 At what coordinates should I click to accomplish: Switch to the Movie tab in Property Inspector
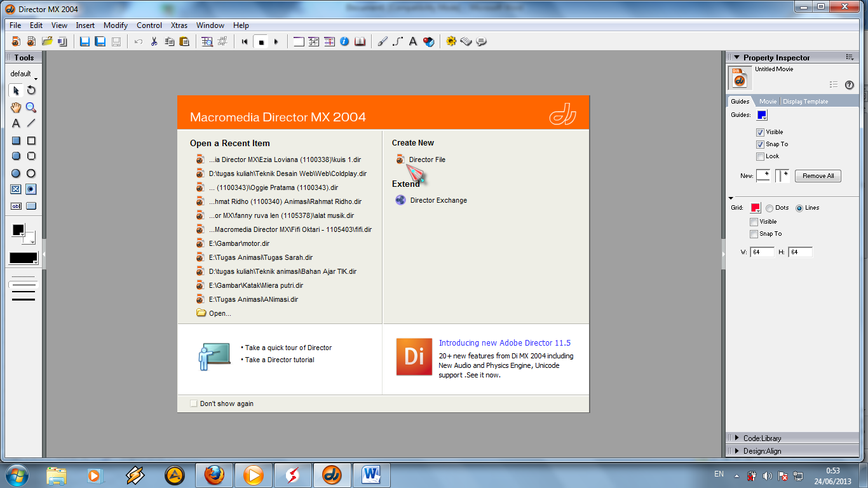click(x=768, y=101)
